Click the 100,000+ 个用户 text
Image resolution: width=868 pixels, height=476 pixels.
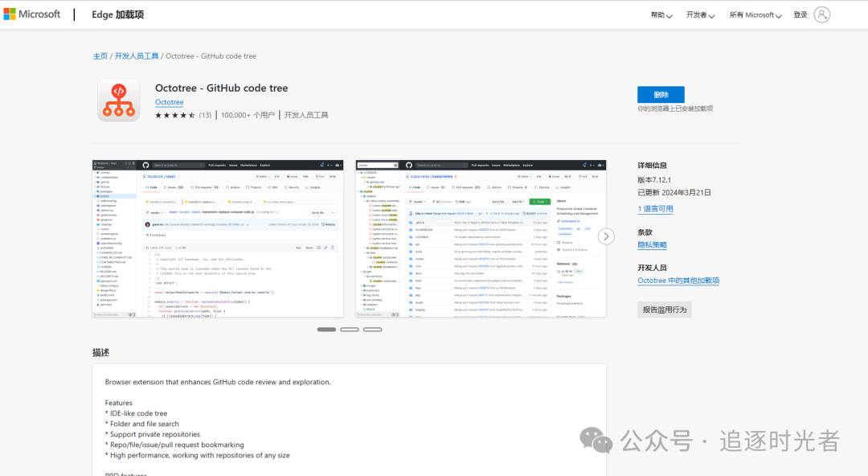tap(248, 115)
